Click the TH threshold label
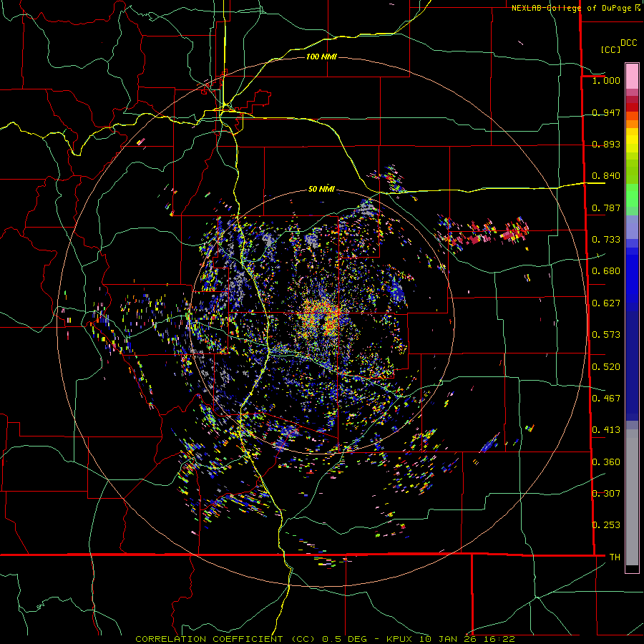The image size is (644, 644). [x=615, y=557]
